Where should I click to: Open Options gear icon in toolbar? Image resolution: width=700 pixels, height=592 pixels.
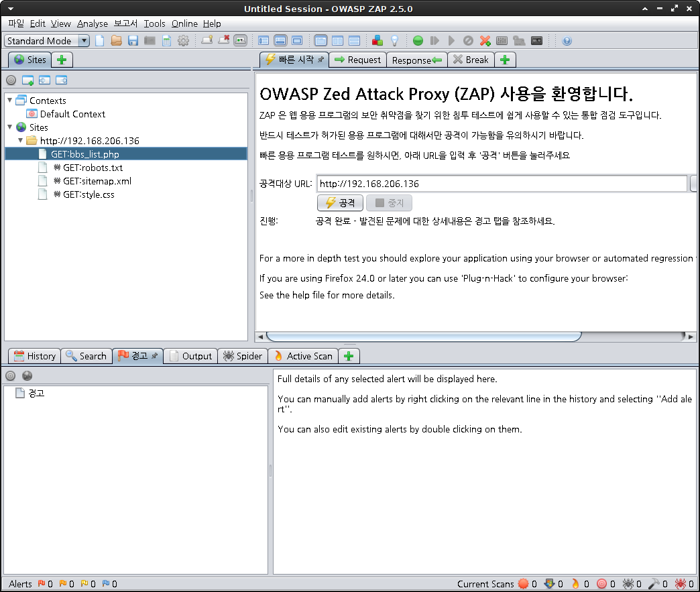[183, 41]
